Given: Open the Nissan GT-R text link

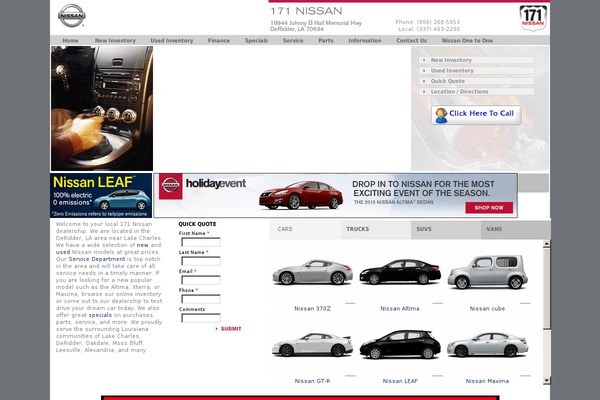Looking at the screenshot, I should click(x=312, y=381).
